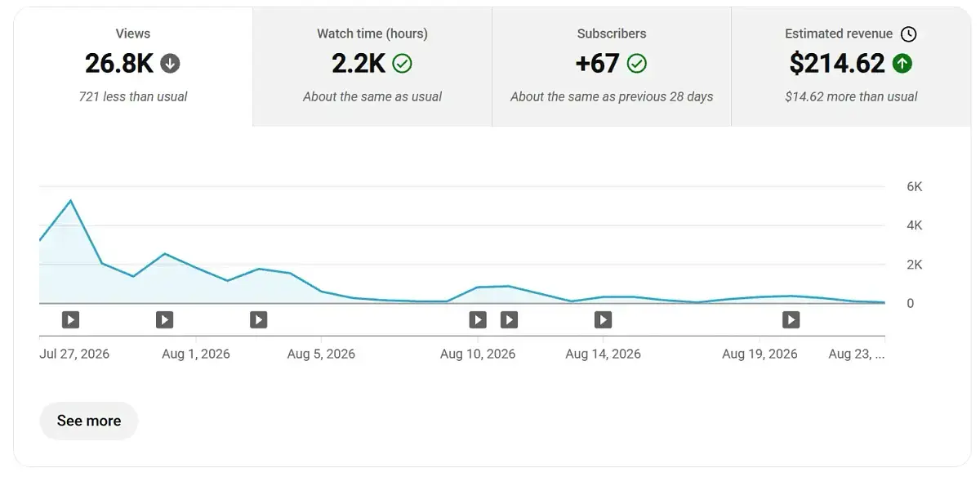Switch to the Estimated revenue tab
This screenshot has width=980, height=477.
(x=851, y=67)
